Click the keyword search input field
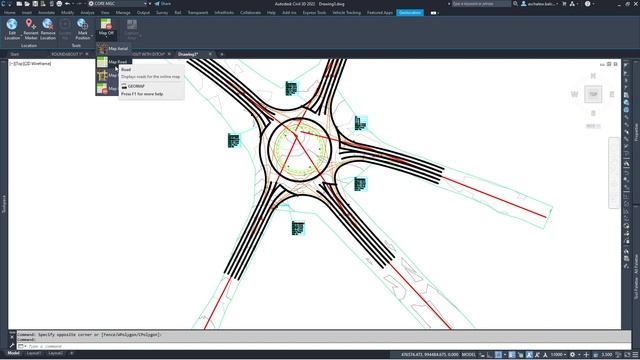Screen dimensions: 640x360 (481, 4)
